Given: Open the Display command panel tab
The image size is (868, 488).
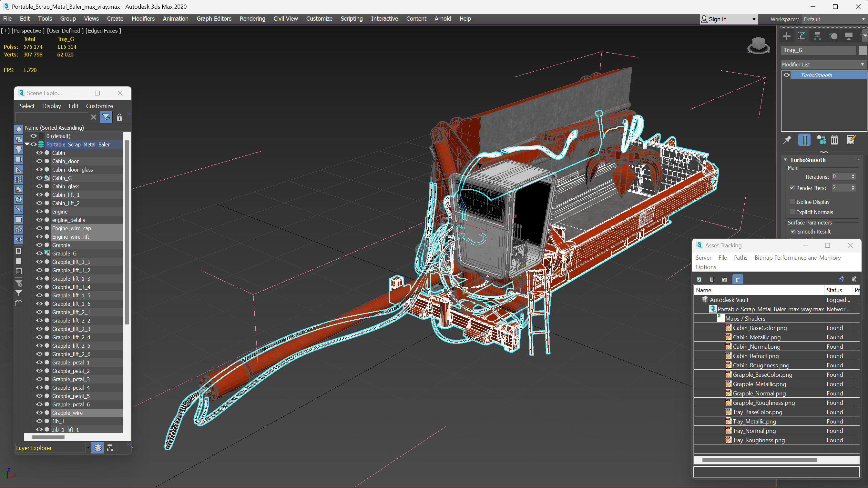Looking at the screenshot, I should pos(848,36).
